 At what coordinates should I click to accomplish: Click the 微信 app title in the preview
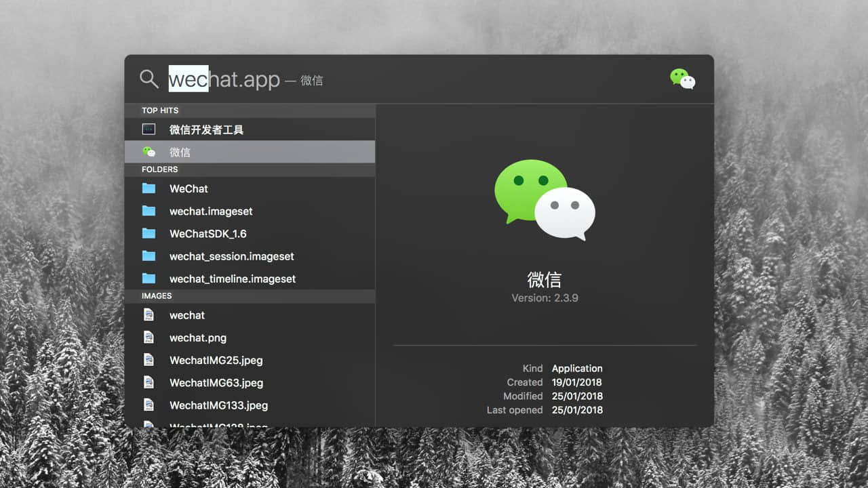pos(545,279)
